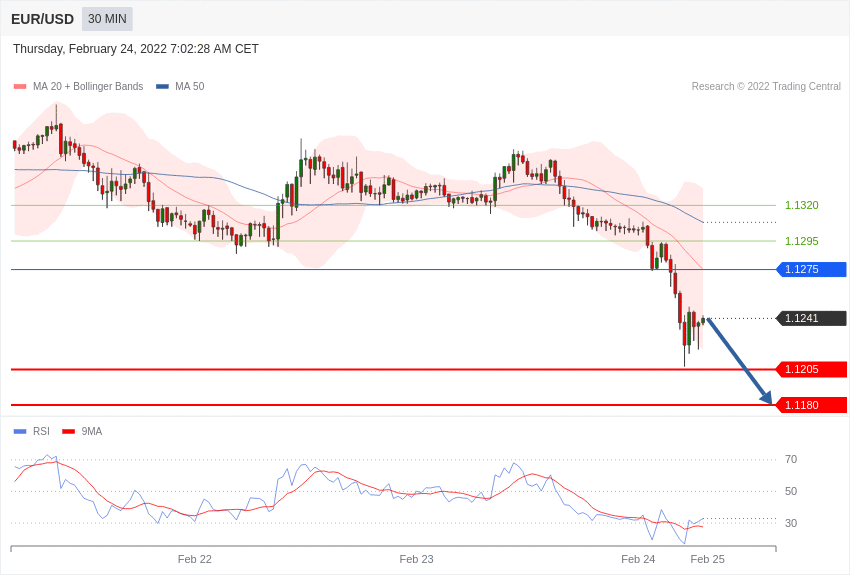This screenshot has width=850, height=576.
Task: Click the RSI 50 axis value
Action: click(x=791, y=491)
